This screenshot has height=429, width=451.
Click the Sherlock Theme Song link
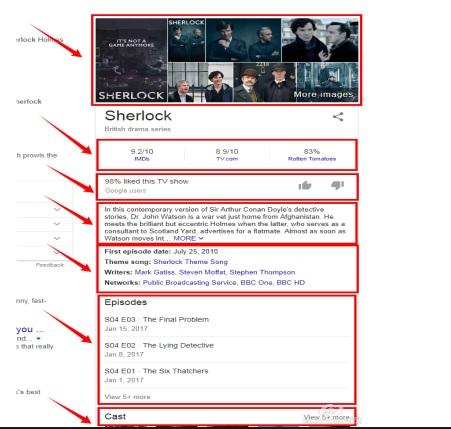click(x=190, y=262)
